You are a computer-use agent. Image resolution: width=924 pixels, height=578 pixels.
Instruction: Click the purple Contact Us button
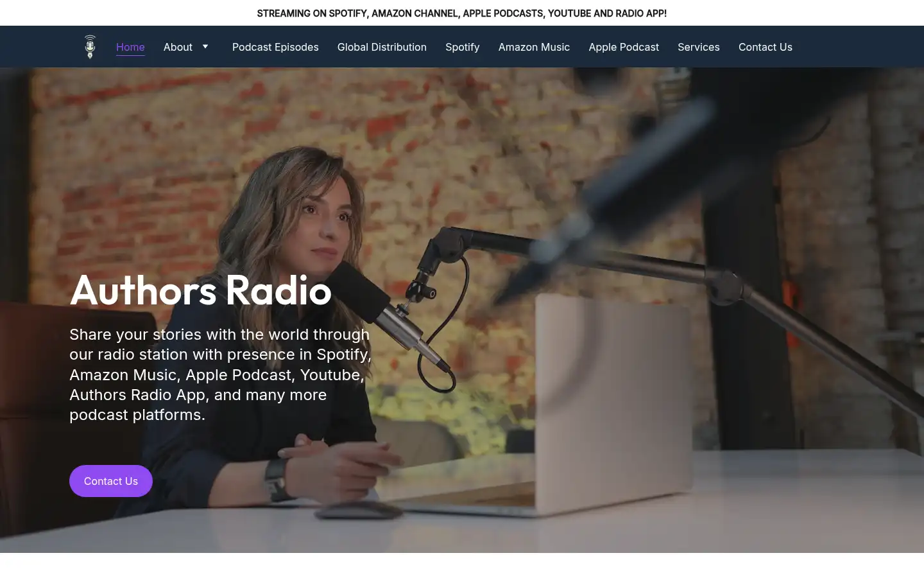click(111, 481)
